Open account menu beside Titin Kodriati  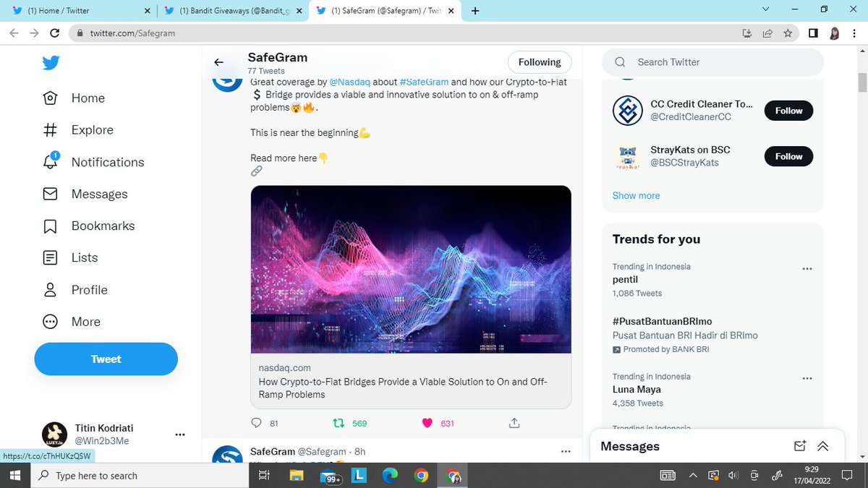point(181,435)
